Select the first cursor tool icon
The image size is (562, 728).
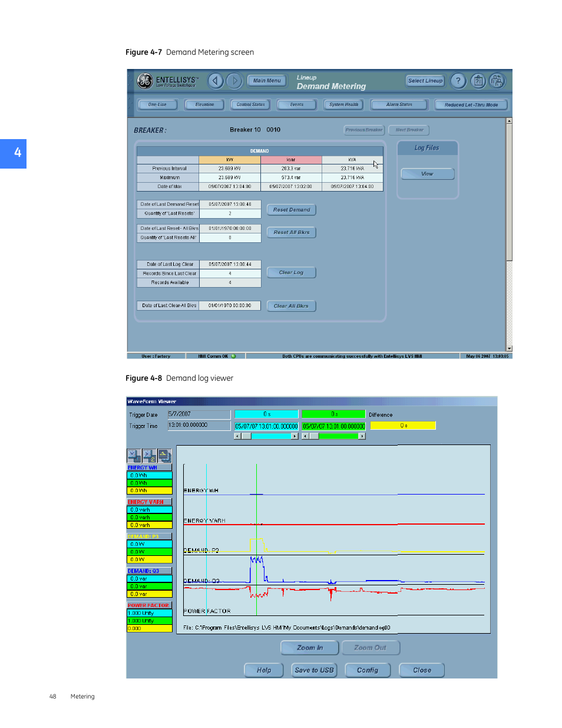(x=134, y=456)
